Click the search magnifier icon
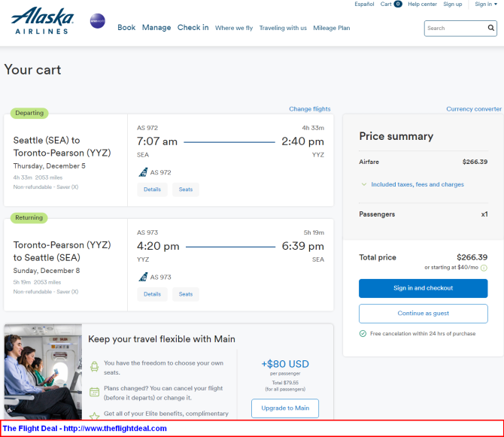The width and height of the screenshot is (504, 437). tap(490, 28)
